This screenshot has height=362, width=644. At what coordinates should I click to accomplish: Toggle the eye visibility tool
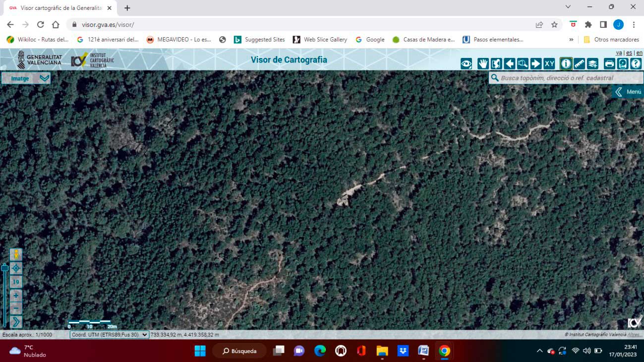466,63
